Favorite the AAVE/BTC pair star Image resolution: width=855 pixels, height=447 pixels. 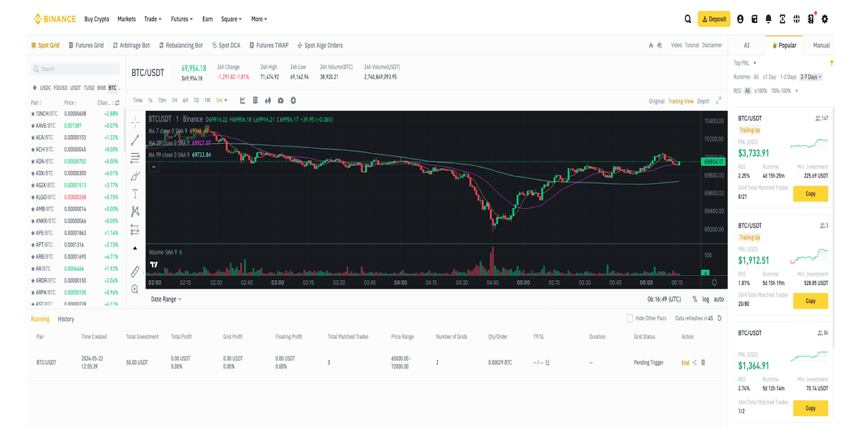[x=33, y=126]
